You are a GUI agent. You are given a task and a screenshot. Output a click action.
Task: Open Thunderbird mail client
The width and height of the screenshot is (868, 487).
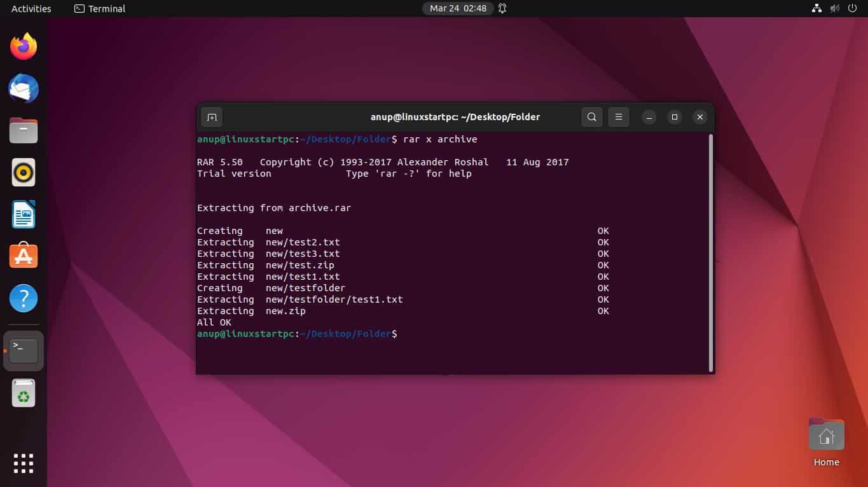(24, 88)
